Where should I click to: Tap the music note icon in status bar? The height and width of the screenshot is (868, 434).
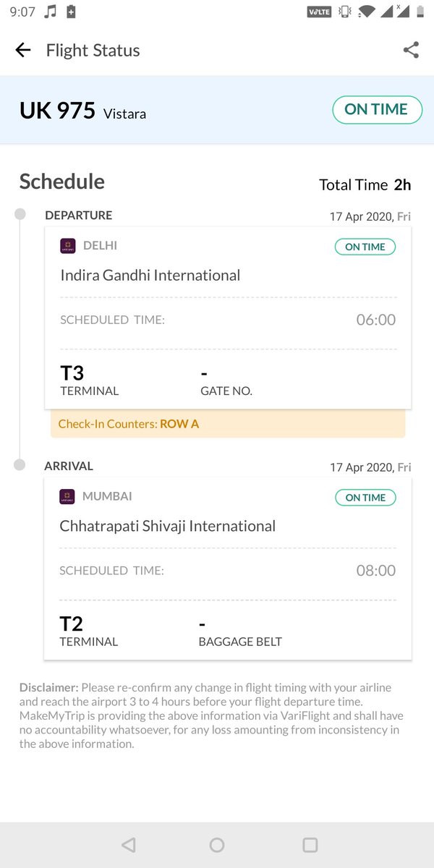coord(50,12)
